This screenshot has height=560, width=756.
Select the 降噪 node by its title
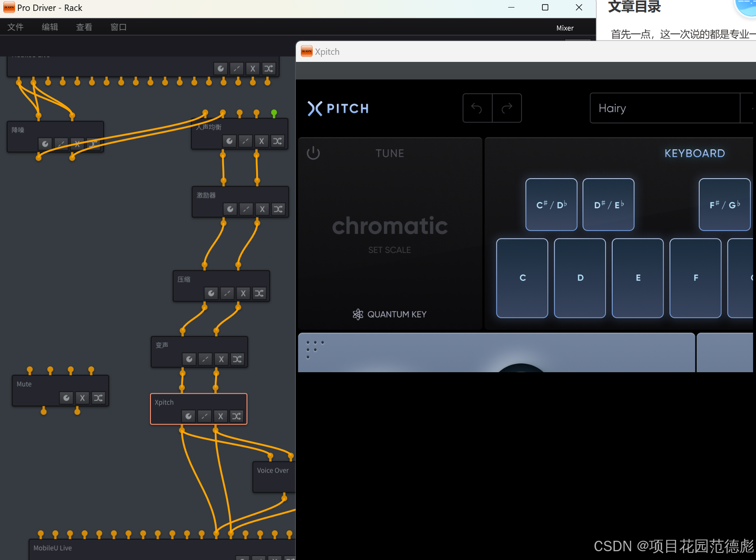tap(18, 130)
